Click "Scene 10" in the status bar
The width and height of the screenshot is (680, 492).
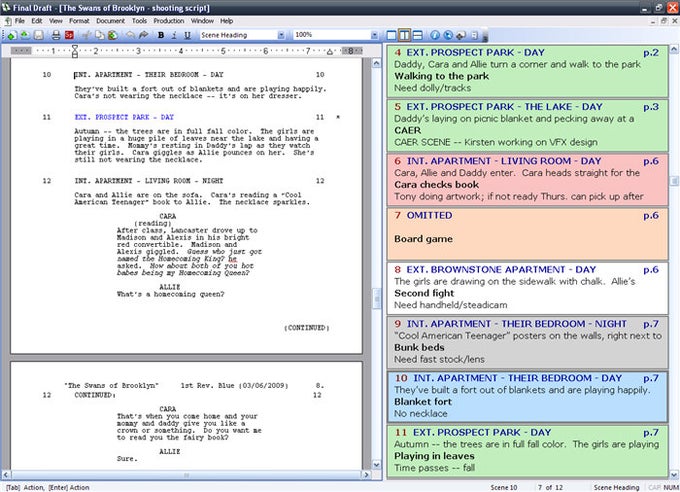point(503,488)
